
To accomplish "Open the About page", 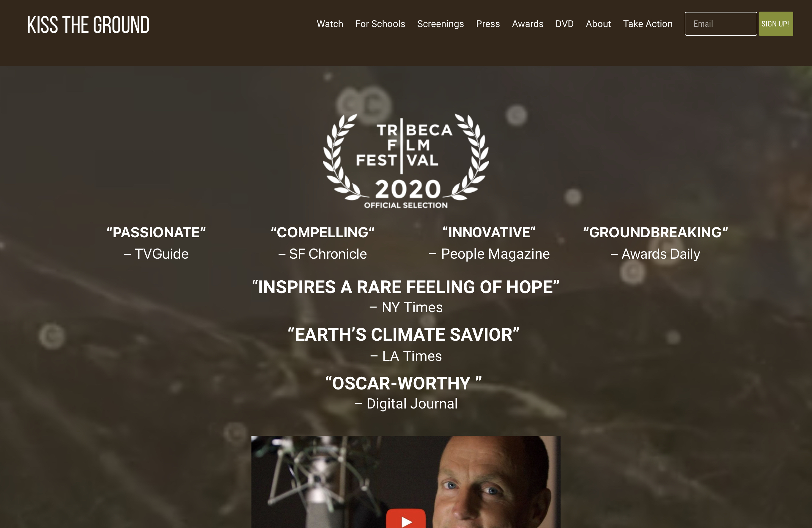I will point(598,24).
